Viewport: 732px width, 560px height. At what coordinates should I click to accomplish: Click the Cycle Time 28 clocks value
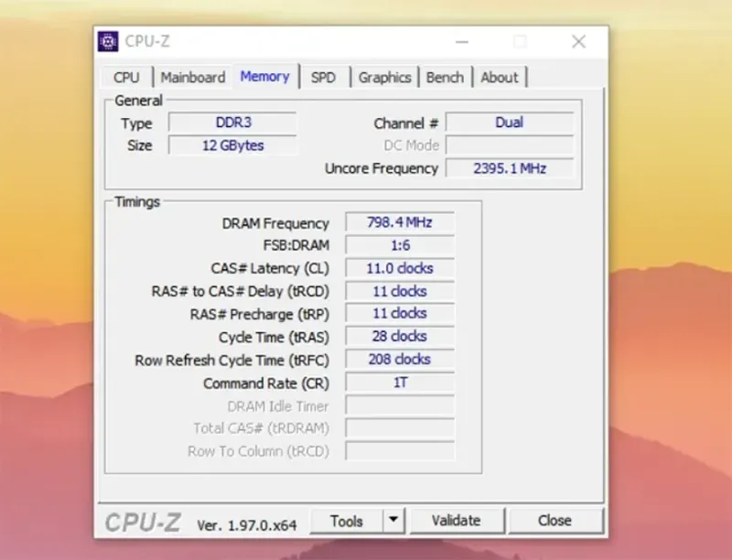400,337
